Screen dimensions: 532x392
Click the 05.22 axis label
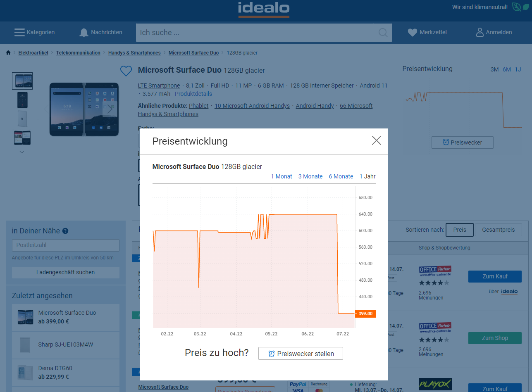pos(271,334)
